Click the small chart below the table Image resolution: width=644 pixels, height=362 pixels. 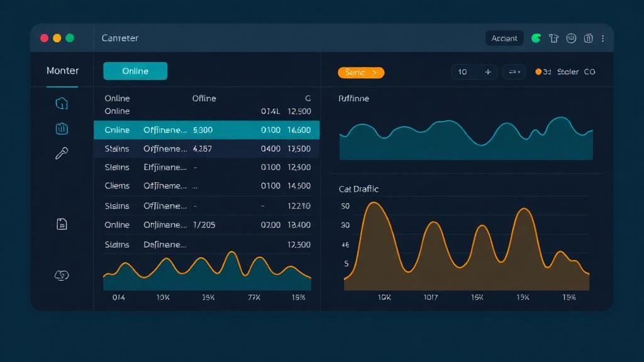[207, 271]
